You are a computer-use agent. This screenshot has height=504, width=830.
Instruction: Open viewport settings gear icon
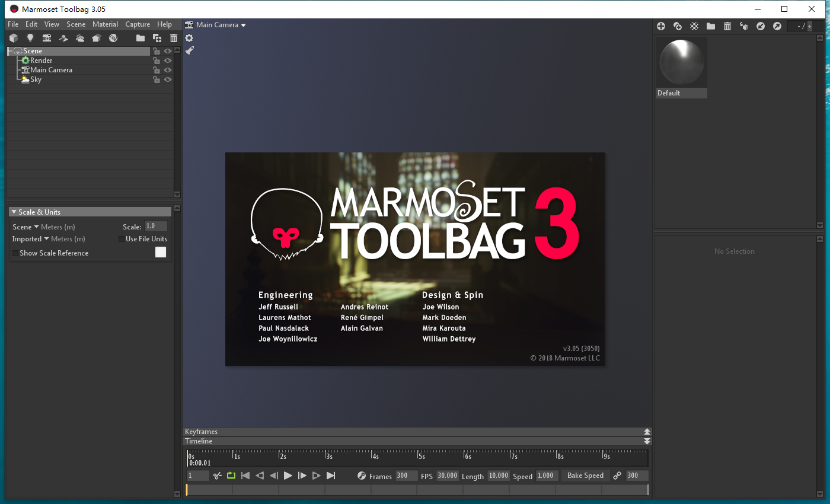tap(189, 38)
